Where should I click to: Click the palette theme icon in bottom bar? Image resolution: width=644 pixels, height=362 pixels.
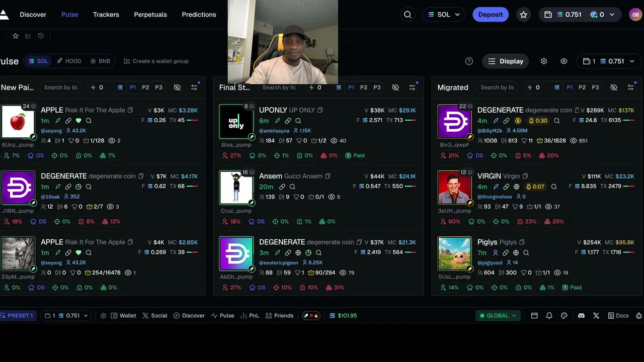[564, 316]
